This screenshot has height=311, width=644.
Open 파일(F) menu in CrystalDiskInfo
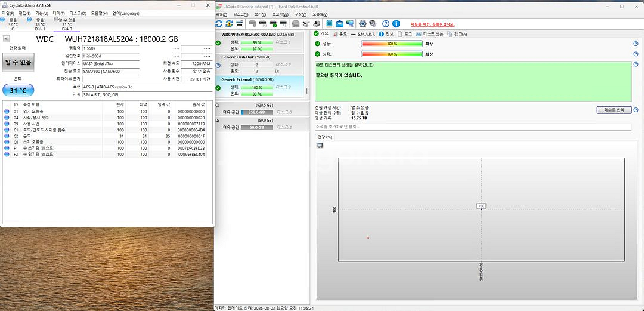[8, 13]
